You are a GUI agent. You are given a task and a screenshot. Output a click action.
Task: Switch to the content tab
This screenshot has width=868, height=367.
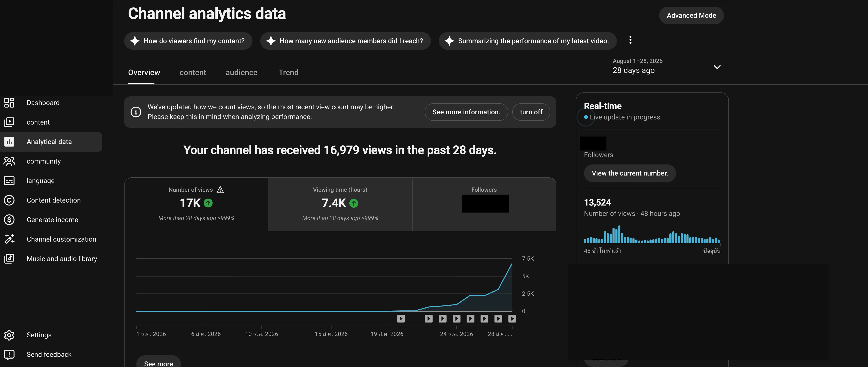[193, 73]
